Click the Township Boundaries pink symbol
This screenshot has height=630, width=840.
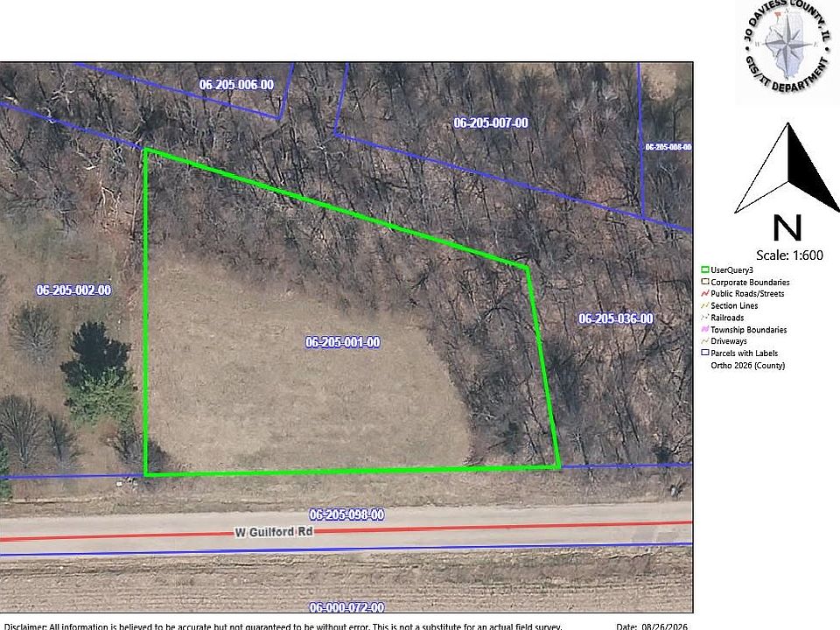coord(705,330)
